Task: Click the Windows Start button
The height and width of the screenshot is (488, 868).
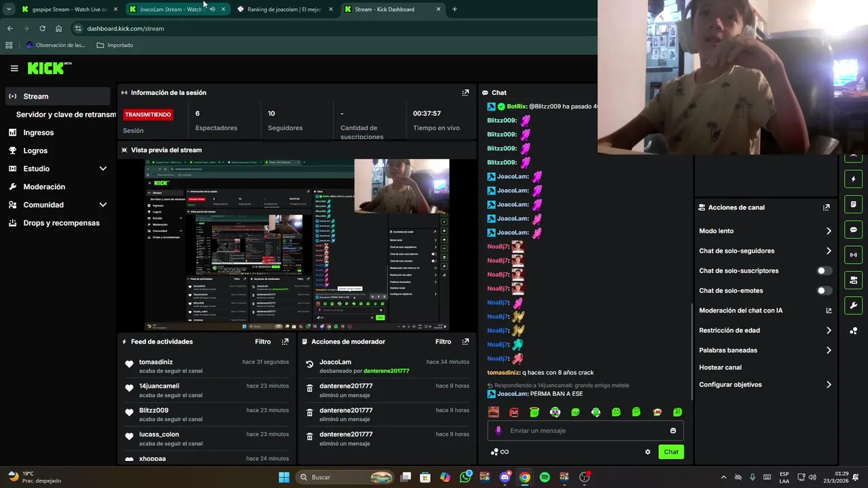Action: 284,477
